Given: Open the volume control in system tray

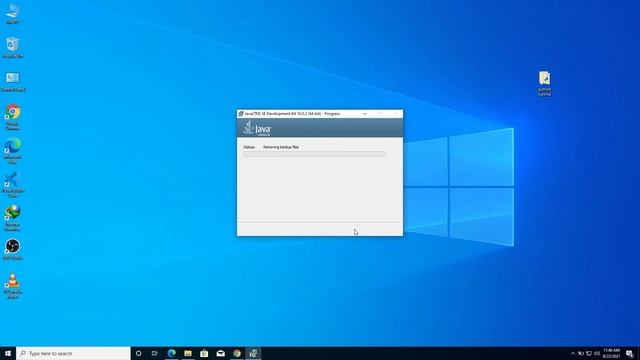Looking at the screenshot, I should 597,353.
